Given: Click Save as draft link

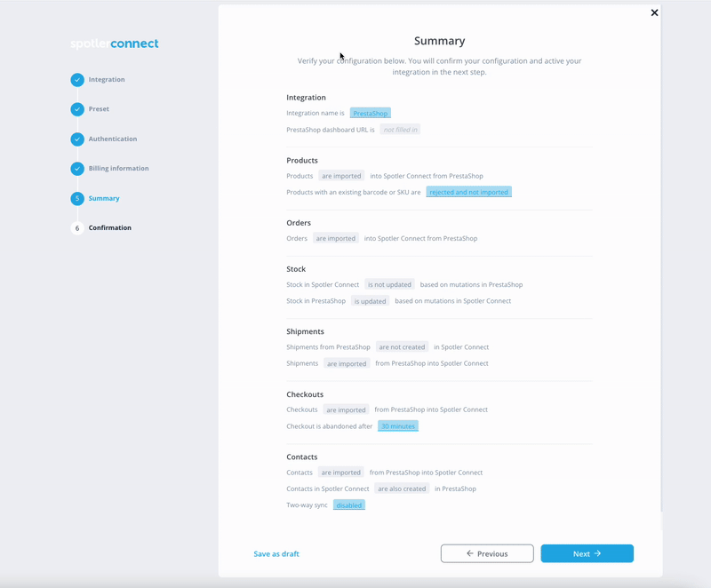Looking at the screenshot, I should pos(276,553).
